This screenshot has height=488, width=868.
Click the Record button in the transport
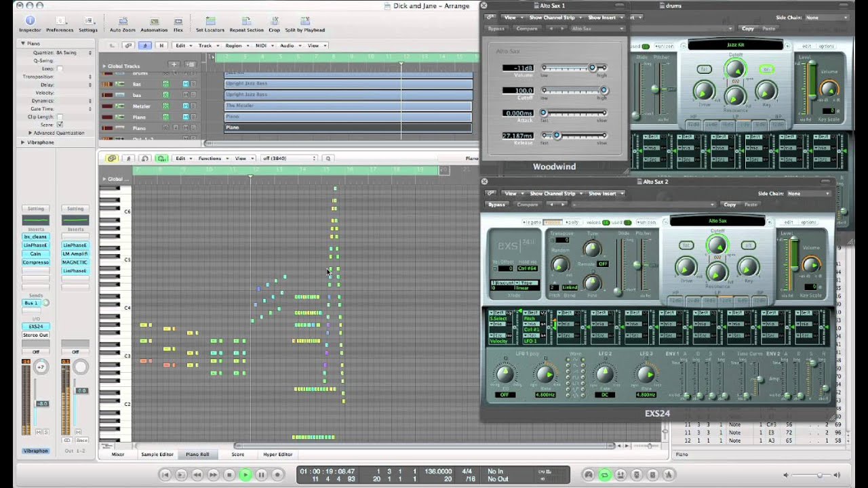(277, 475)
